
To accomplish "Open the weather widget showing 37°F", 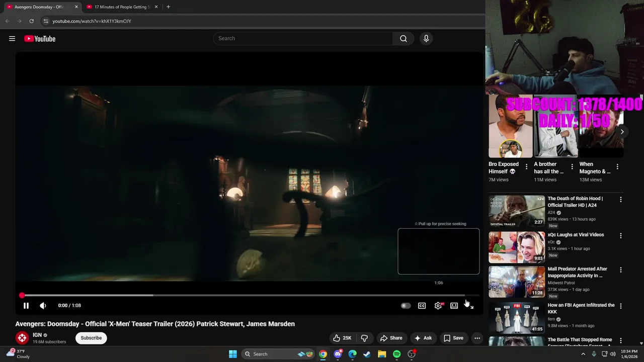I will point(18,354).
